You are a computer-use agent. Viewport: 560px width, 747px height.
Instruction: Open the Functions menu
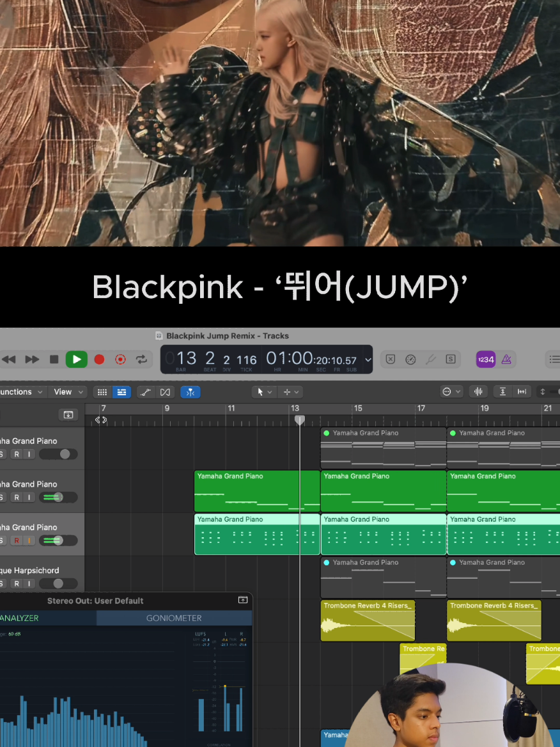pos(22,392)
